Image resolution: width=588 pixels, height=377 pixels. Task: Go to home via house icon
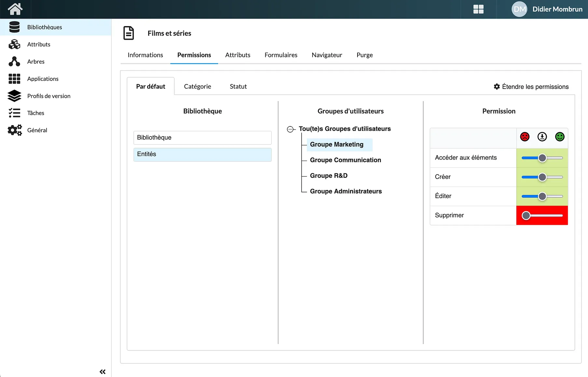pyautogui.click(x=15, y=9)
